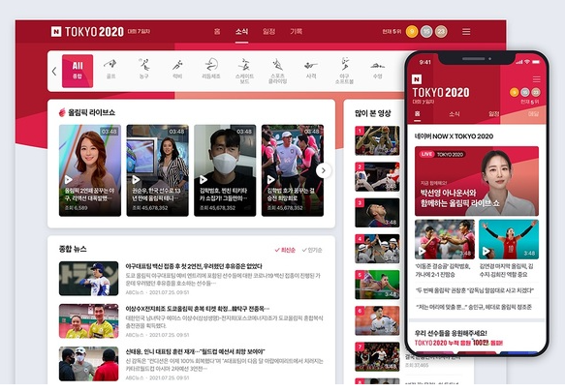Tap the silver medal badge on the phone
The width and height of the screenshot is (565, 392).
[x=525, y=93]
